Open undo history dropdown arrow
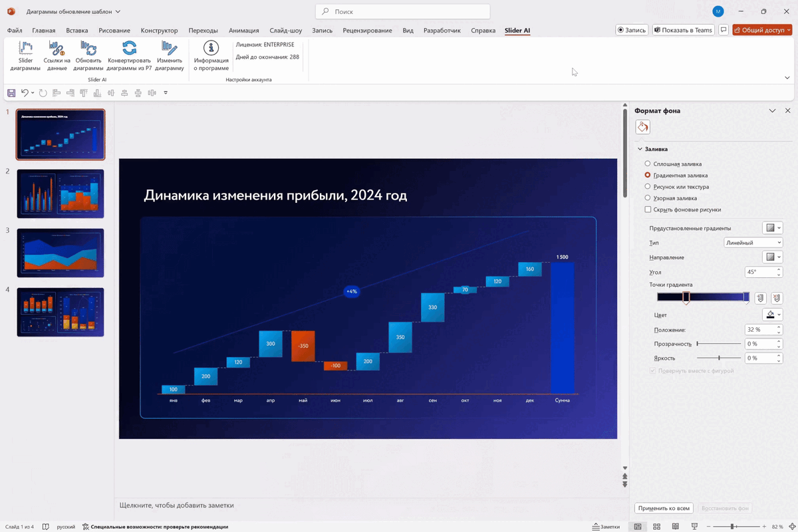 (x=33, y=93)
